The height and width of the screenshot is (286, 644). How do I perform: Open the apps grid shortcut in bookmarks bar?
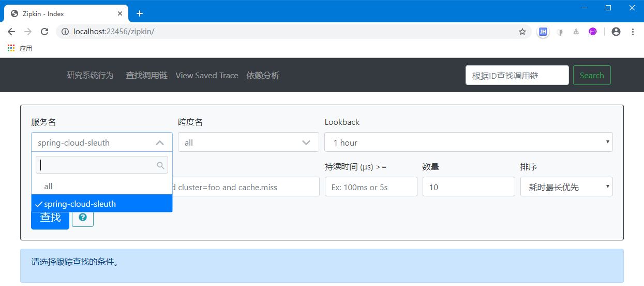tap(11, 48)
